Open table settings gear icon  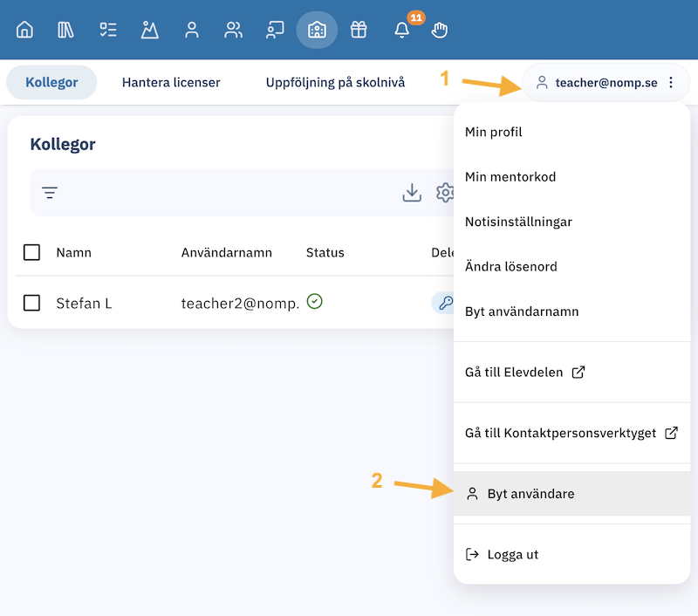coord(445,193)
